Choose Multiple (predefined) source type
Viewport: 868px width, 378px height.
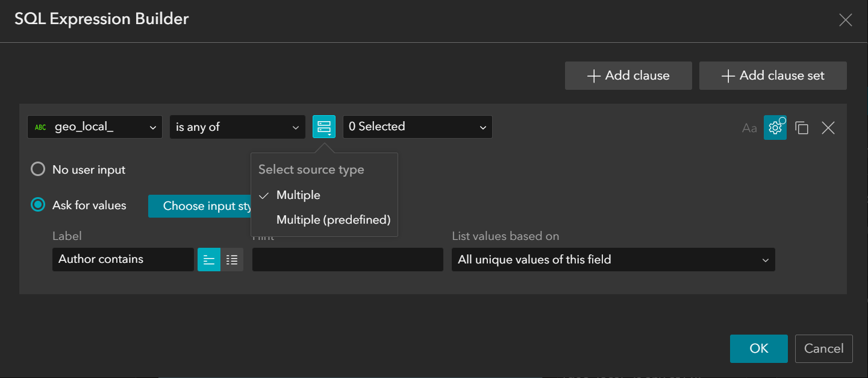(x=333, y=220)
